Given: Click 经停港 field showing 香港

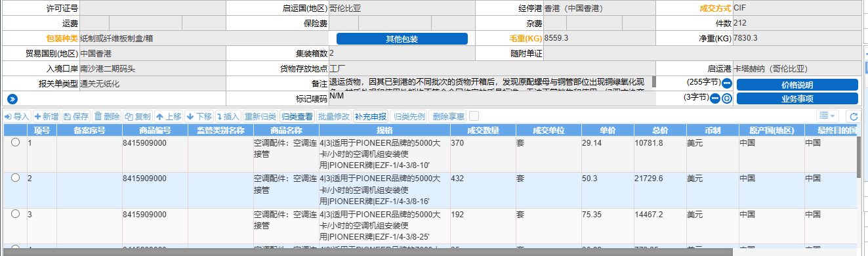Looking at the screenshot, I should tap(599, 9).
